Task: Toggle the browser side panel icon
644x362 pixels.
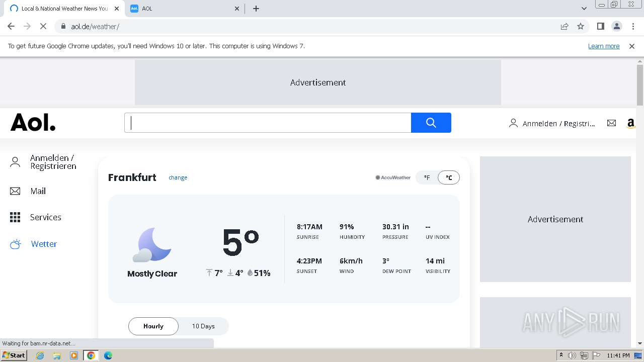Action: (600, 26)
